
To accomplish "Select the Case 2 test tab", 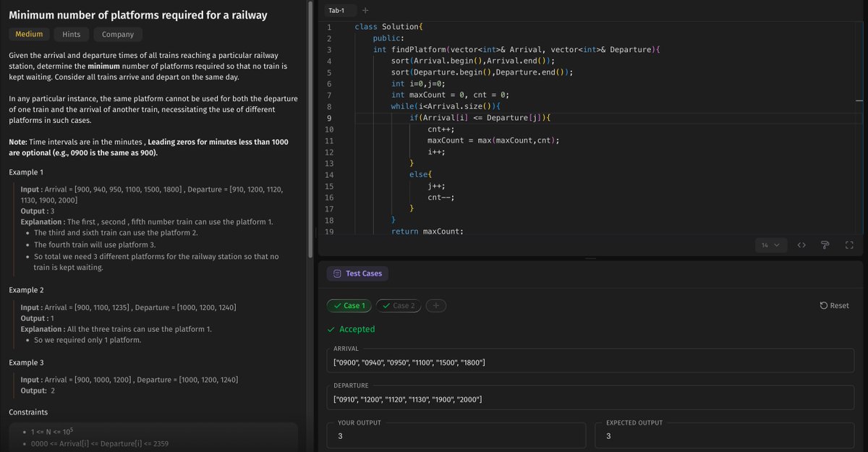I will [x=399, y=306].
